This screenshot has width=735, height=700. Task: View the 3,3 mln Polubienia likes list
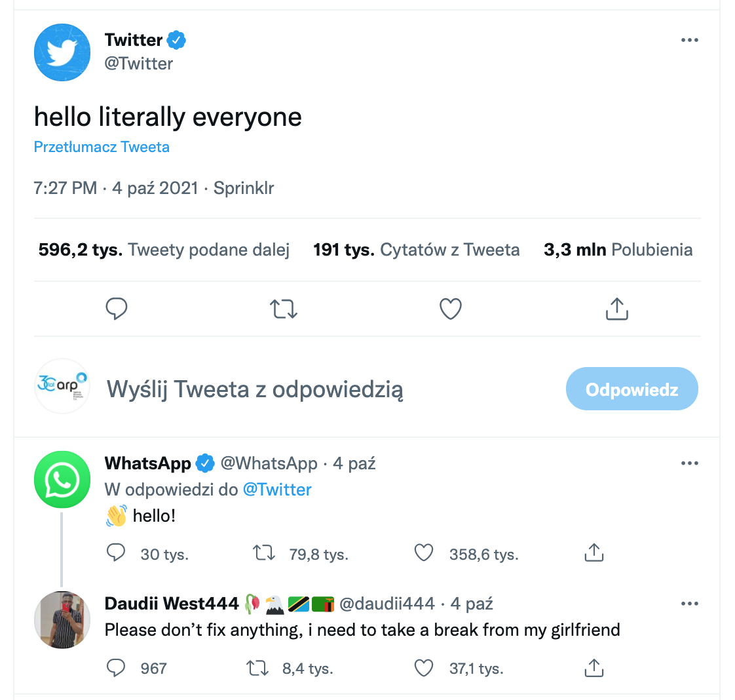click(618, 250)
